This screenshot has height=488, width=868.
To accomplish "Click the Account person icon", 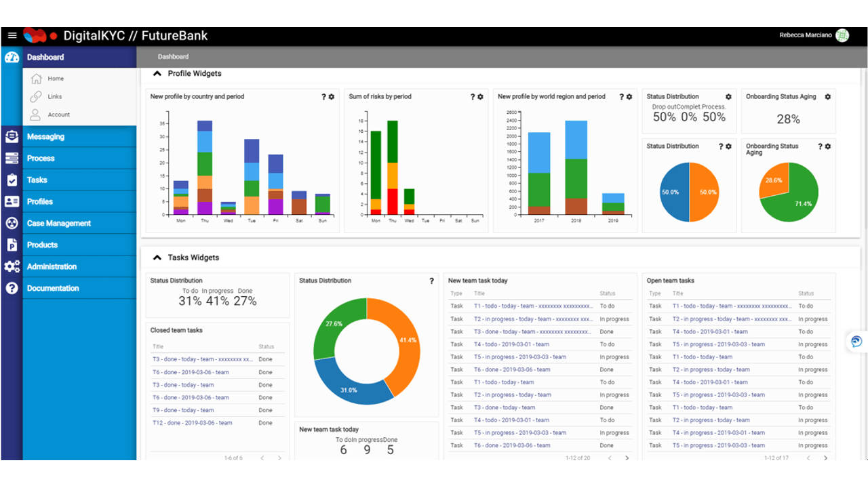I will (36, 115).
